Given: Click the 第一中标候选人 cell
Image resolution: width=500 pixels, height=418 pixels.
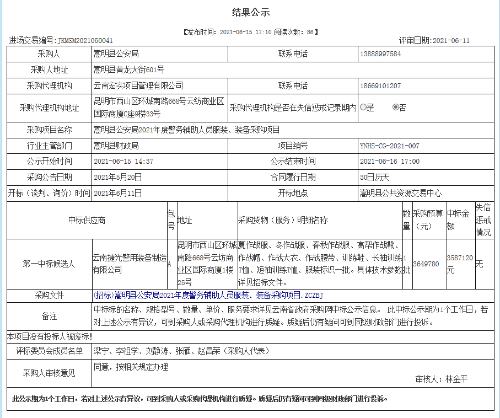Looking at the screenshot, I should coord(49,264).
